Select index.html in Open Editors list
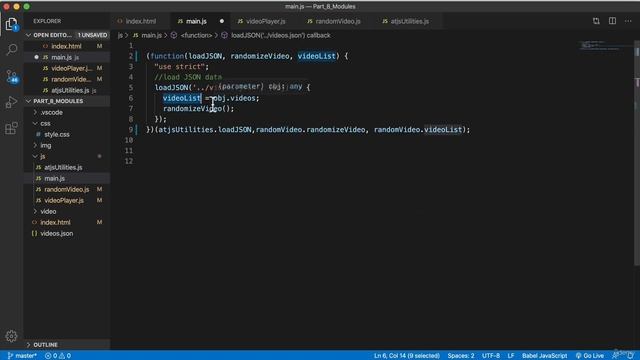This screenshot has width=640, height=360. 66,46
